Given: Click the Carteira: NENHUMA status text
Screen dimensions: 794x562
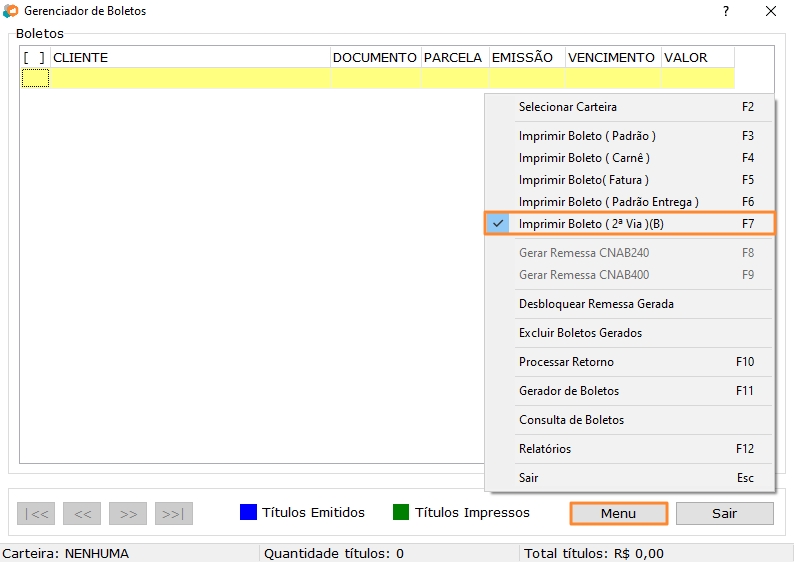Looking at the screenshot, I should [66, 553].
